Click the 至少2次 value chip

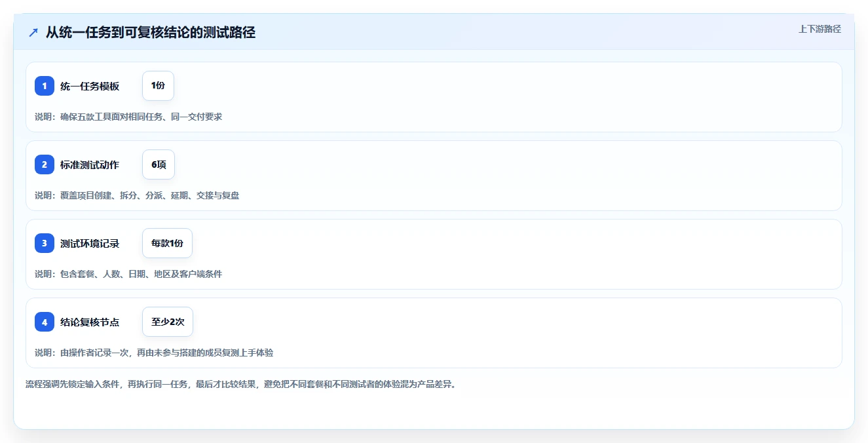click(x=168, y=322)
